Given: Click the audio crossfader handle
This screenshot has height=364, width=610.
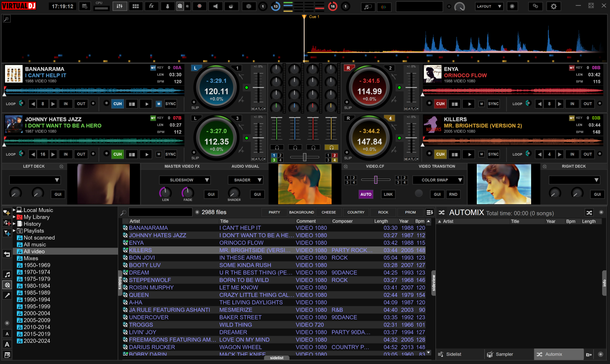Looking at the screenshot, I should coord(304,157).
